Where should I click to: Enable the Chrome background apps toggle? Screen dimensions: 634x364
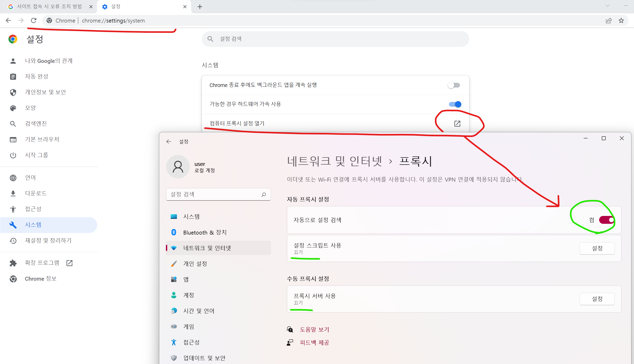(x=454, y=85)
